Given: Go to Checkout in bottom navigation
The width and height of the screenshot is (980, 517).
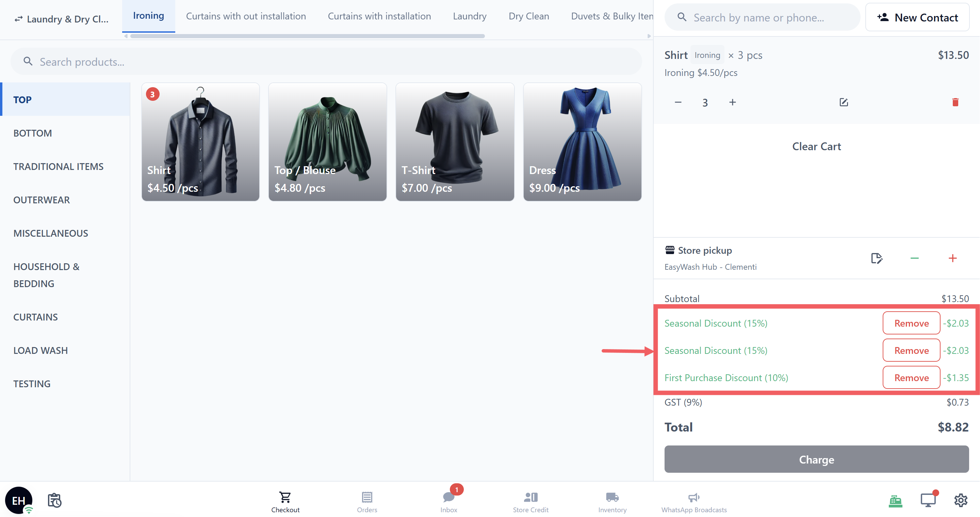Looking at the screenshot, I should click(285, 502).
